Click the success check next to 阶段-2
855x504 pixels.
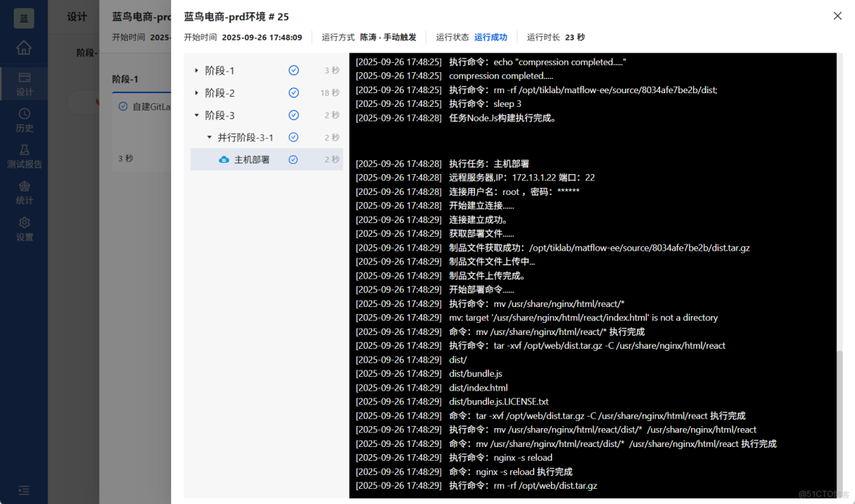(294, 92)
